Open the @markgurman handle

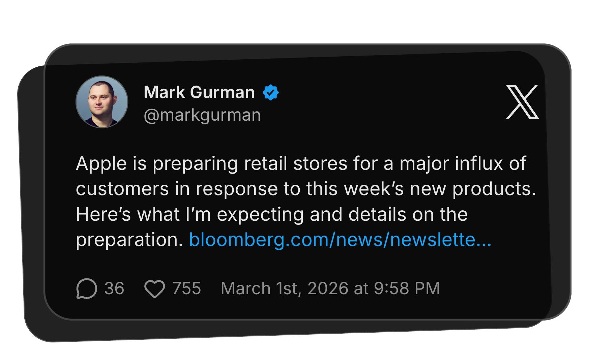pyautogui.click(x=202, y=115)
